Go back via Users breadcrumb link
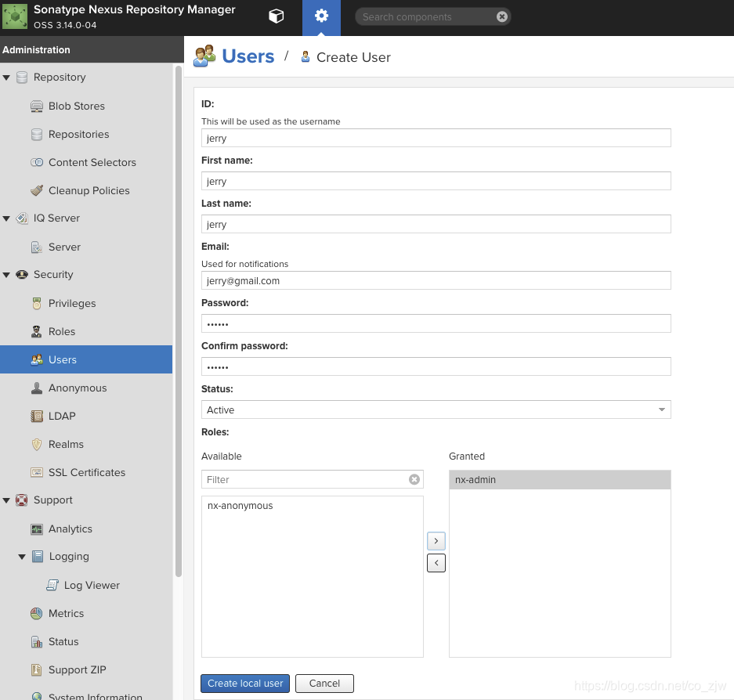This screenshot has width=734, height=700. pos(248,56)
